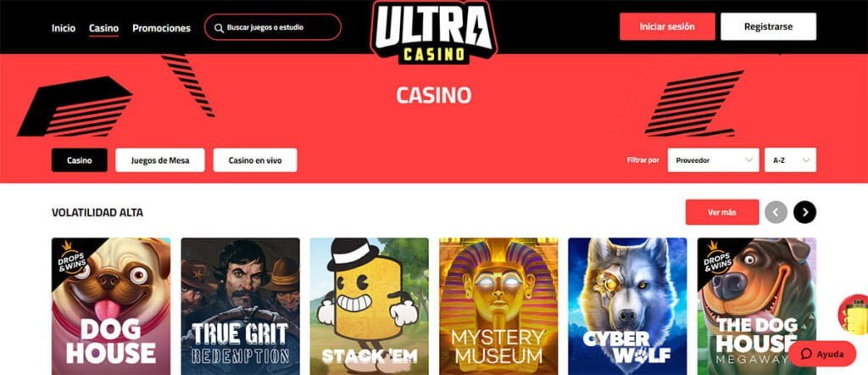Click the Buscar juegos o estudio field
The height and width of the screenshot is (375, 868).
(273, 27)
